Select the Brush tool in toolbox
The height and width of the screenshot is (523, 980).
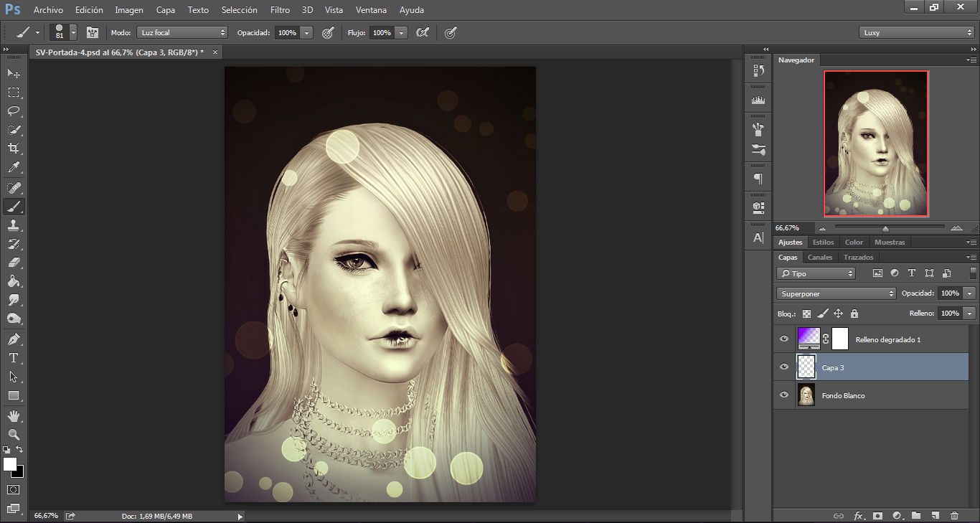pyautogui.click(x=14, y=207)
